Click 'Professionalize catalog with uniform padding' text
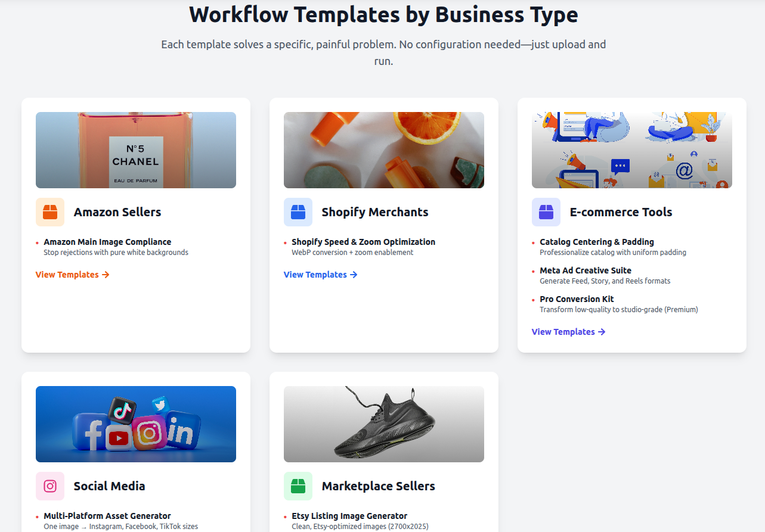 (613, 253)
